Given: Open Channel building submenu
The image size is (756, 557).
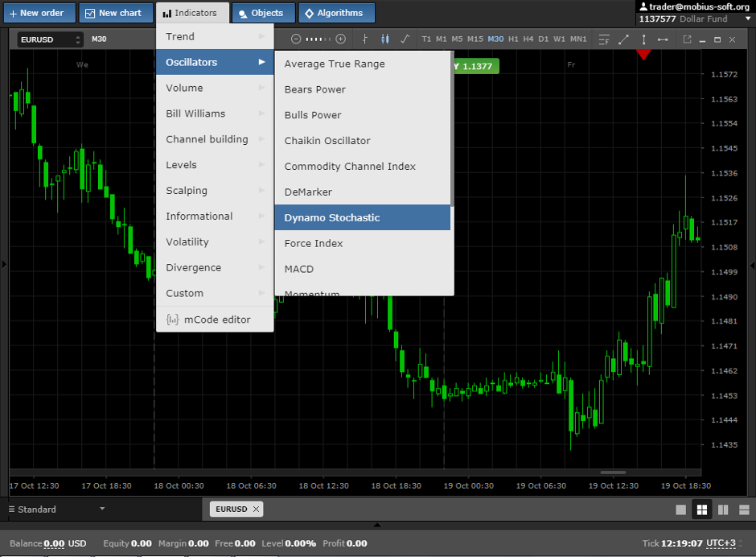Looking at the screenshot, I should (215, 139).
